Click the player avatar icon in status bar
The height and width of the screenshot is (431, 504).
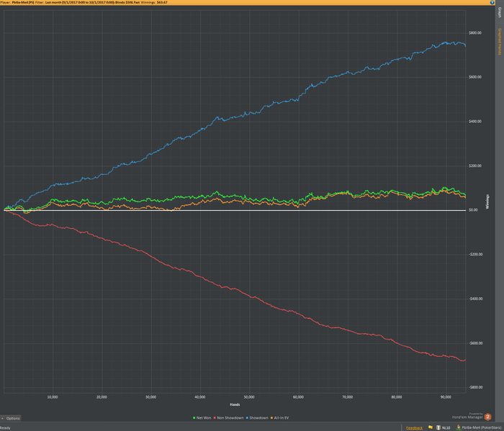pyautogui.click(x=459, y=427)
